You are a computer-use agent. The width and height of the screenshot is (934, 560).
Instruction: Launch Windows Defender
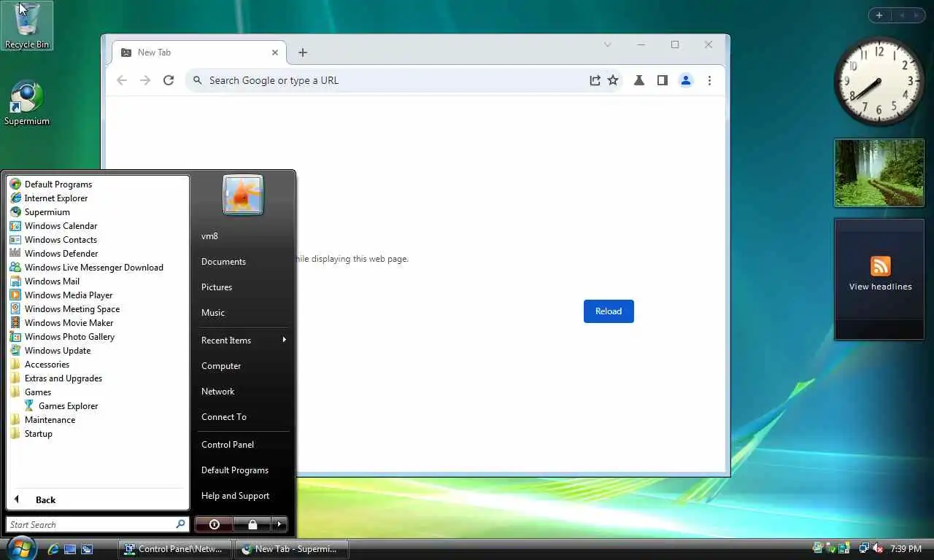coord(53,254)
